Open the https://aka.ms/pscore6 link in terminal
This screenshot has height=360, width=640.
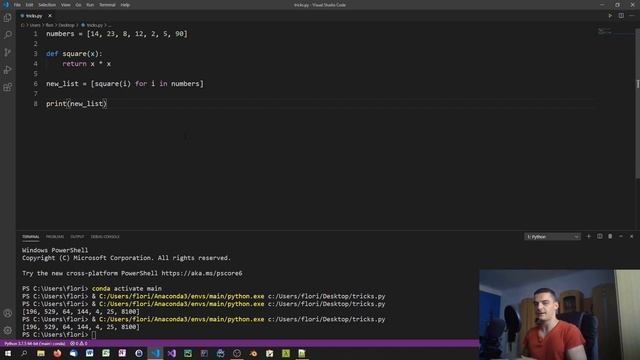tap(202, 273)
